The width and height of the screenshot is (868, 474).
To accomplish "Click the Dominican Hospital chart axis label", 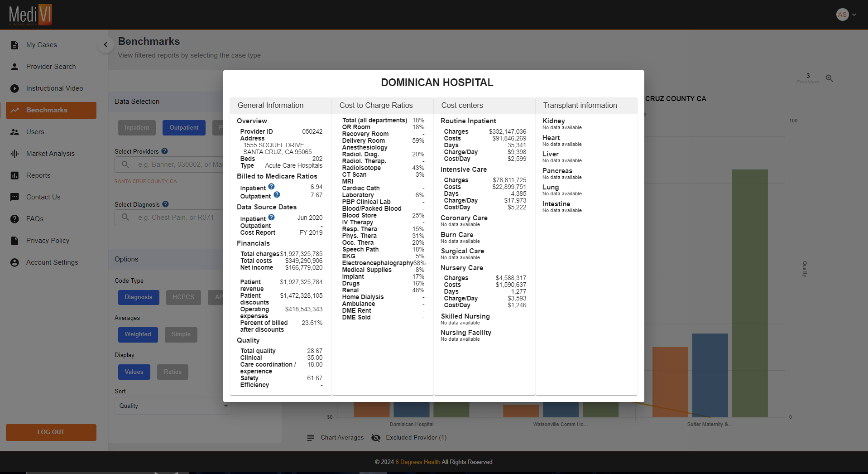I will [412, 425].
